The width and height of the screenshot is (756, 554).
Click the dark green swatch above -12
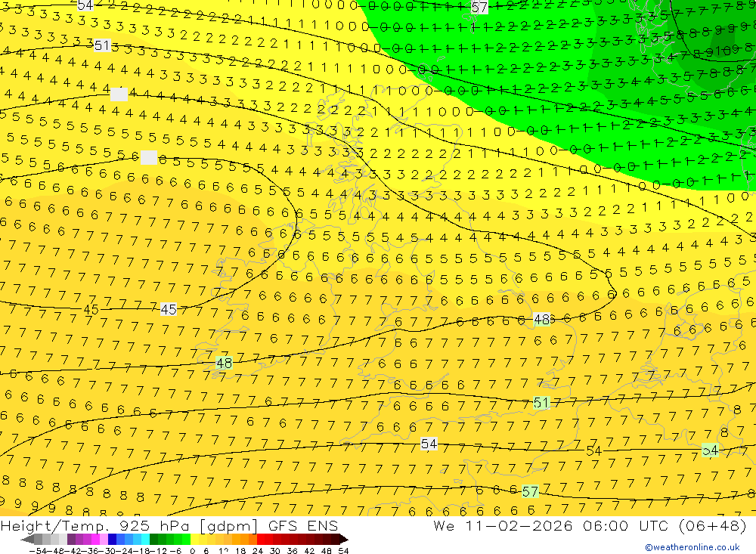[153, 539]
